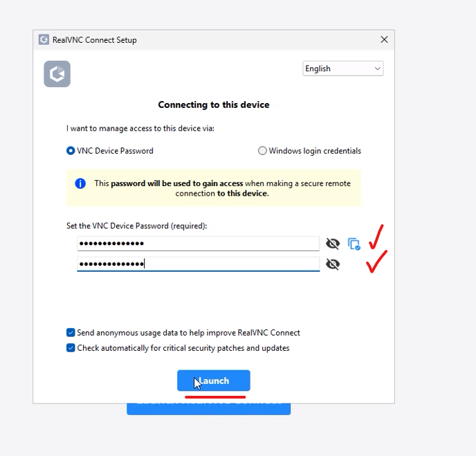Click the large RealVNC Connect logo
Viewport: 476px width, 456px height.
(x=57, y=74)
